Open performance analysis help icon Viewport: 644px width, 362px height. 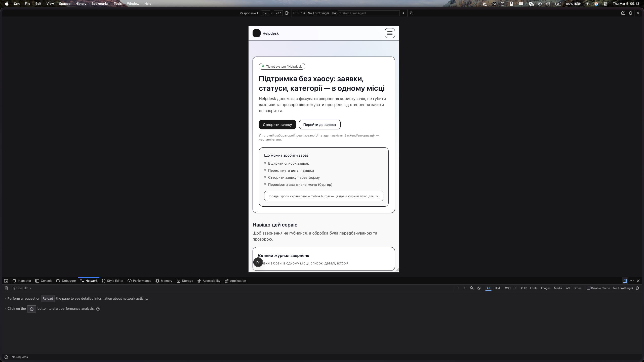98,309
